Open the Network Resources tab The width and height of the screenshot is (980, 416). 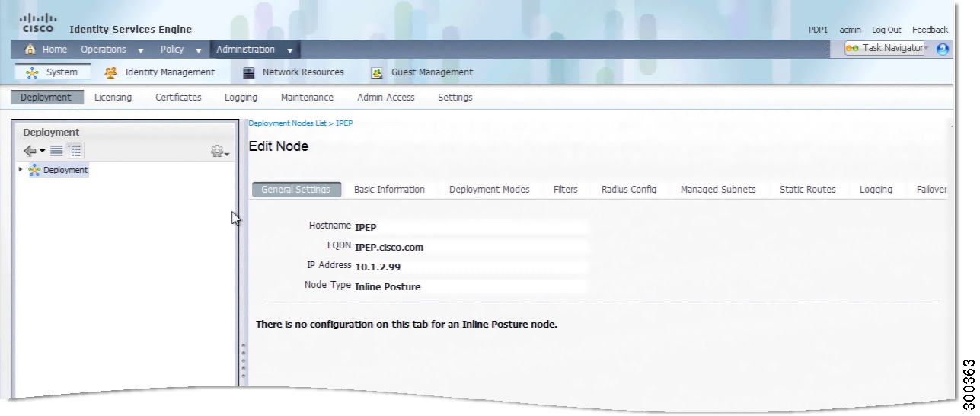coord(303,72)
